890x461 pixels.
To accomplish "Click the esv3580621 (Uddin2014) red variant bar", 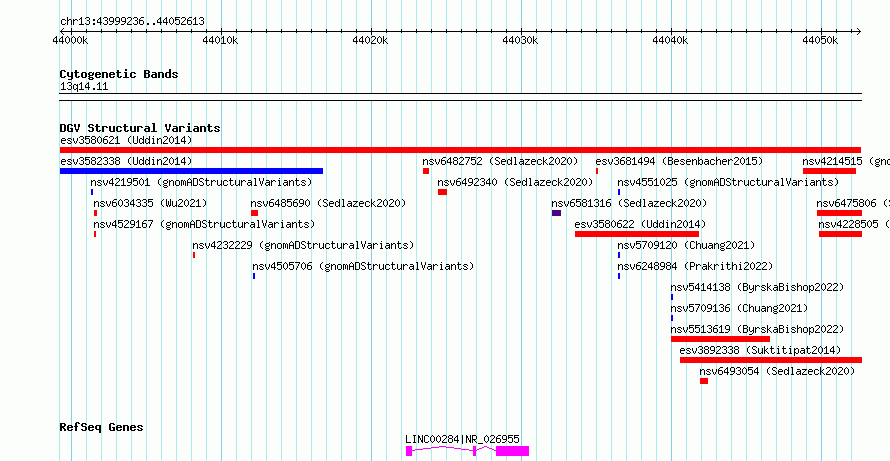I will point(460,150).
